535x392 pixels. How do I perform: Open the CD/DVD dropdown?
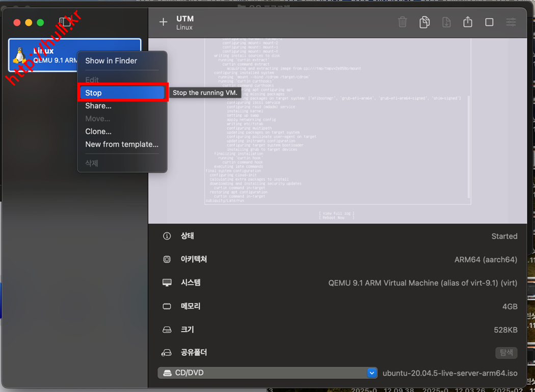pyautogui.click(x=267, y=373)
